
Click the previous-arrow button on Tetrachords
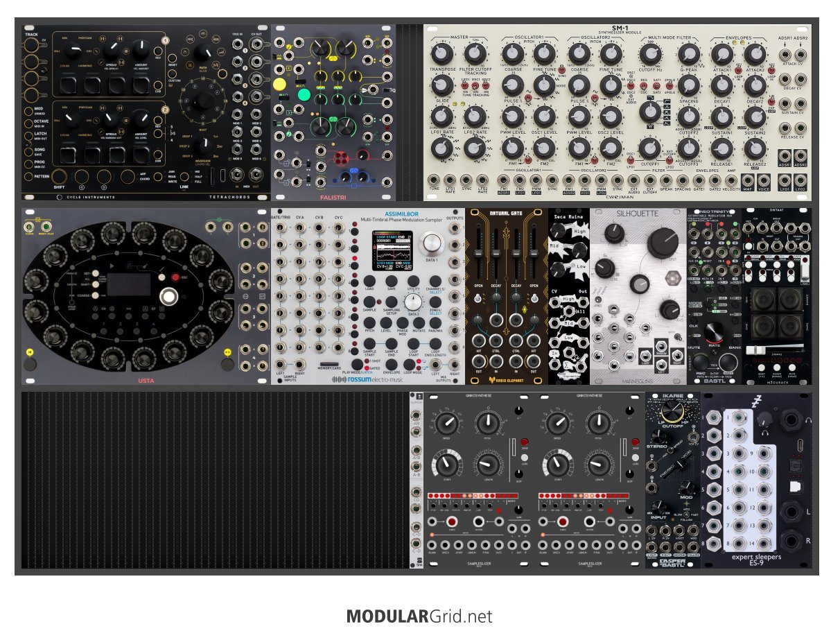tap(82, 176)
